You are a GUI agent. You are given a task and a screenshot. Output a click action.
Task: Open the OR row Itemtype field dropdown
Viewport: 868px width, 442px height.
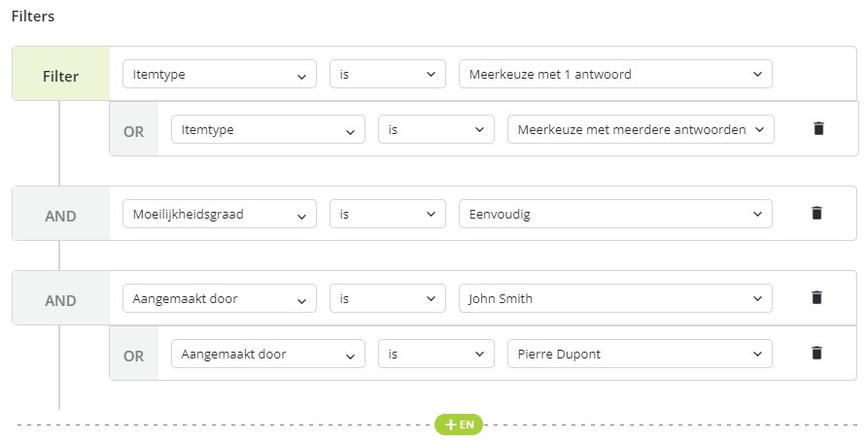[x=268, y=129]
